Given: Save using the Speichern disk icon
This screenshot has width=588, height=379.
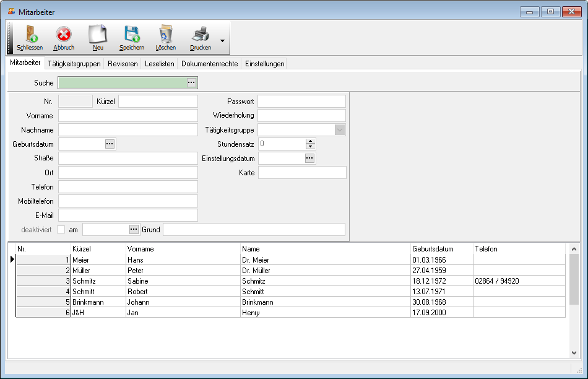Looking at the screenshot, I should [131, 34].
